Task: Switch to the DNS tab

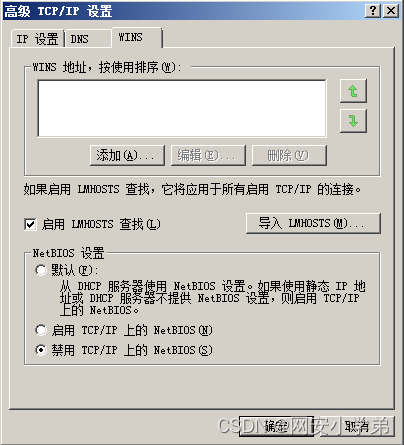Action: 88,39
